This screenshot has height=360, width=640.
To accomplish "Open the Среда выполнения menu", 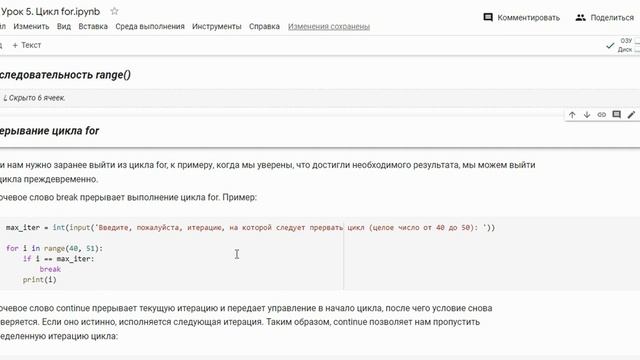I will click(150, 27).
